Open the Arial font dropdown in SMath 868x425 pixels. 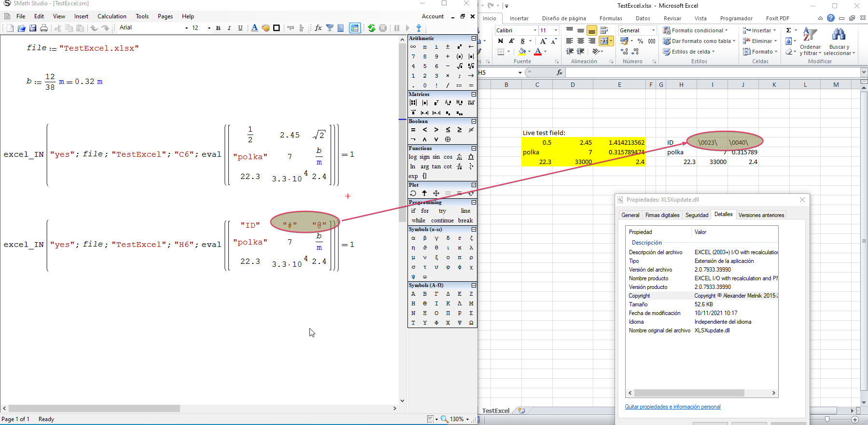[186, 28]
